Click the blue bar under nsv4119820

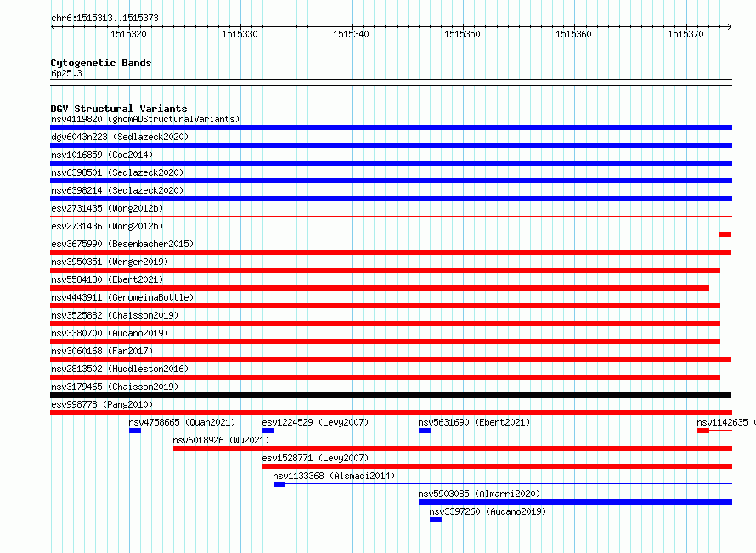pos(391,127)
